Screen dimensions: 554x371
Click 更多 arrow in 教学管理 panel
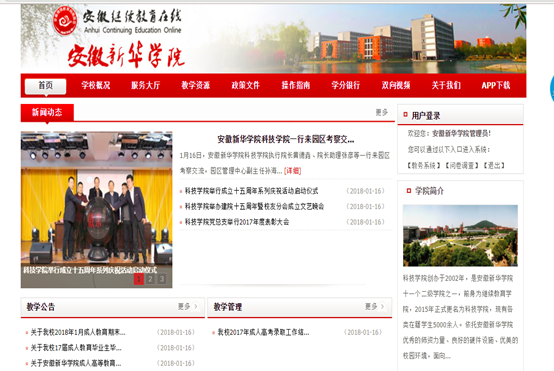tap(375, 307)
